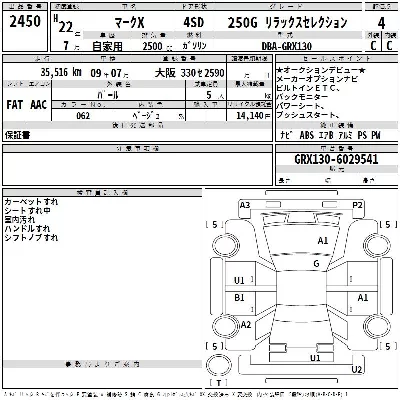Select the note カーペットすれ
400x400 pixels.
tap(31, 202)
